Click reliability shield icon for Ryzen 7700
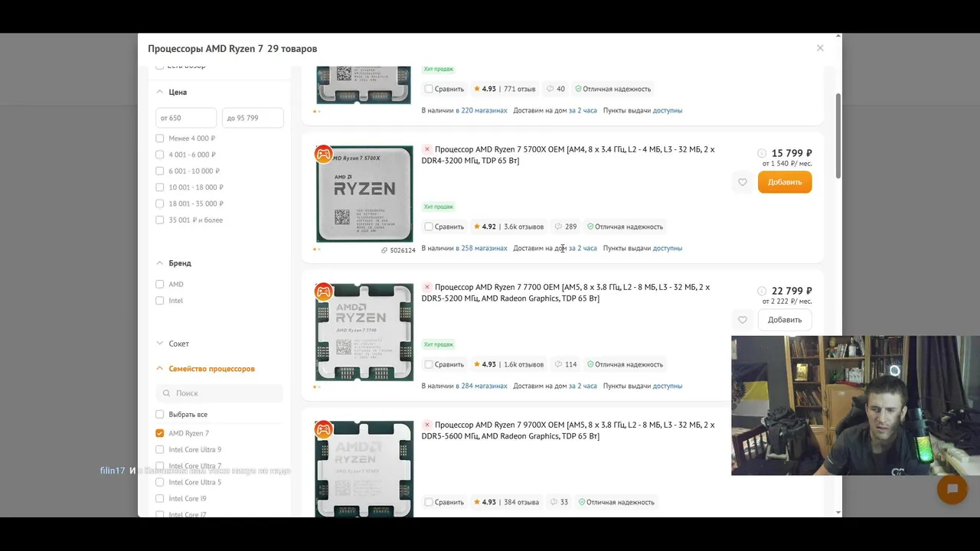This screenshot has height=551, width=980. click(x=590, y=364)
